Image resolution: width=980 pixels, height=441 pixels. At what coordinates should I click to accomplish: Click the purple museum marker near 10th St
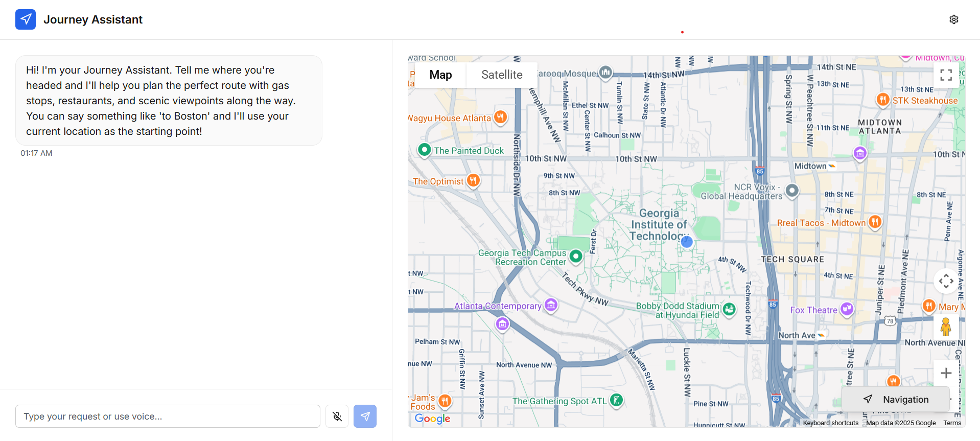point(860,153)
